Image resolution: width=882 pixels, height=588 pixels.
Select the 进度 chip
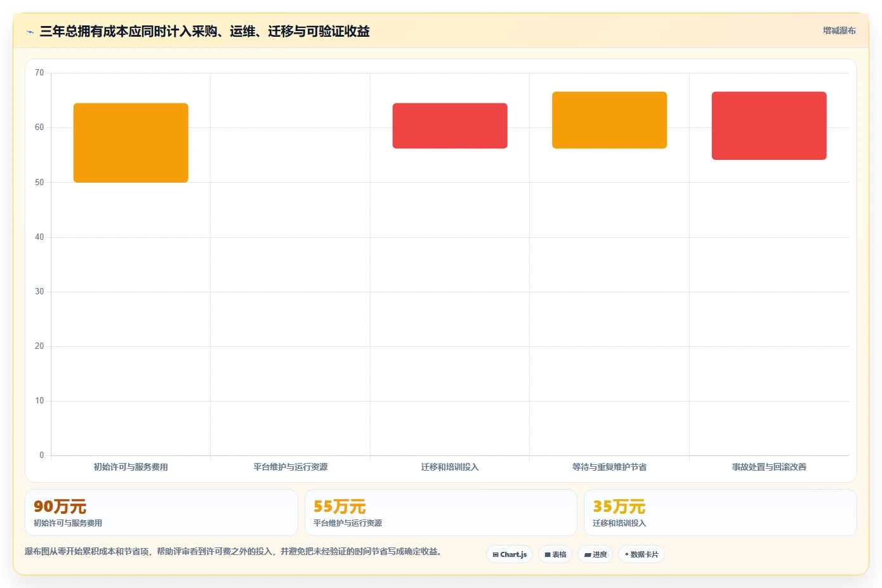tap(595, 554)
